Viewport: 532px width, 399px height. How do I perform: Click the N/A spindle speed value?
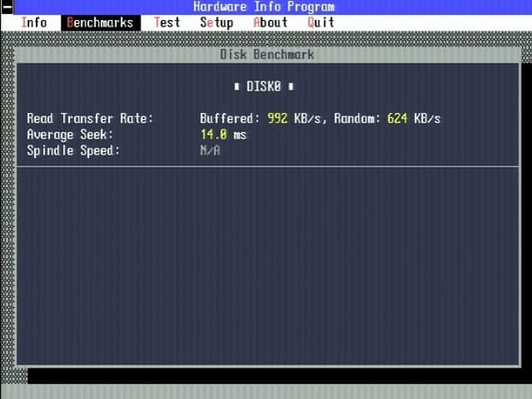tap(210, 150)
